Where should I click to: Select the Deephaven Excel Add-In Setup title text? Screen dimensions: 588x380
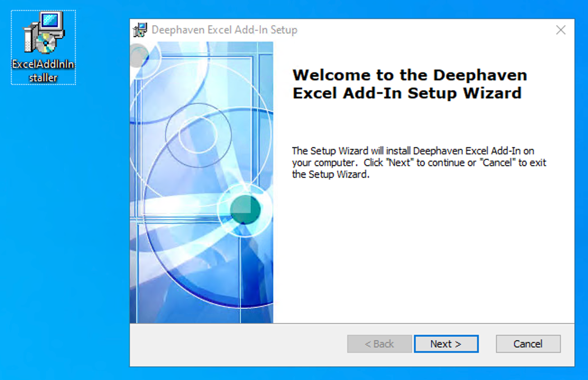click(222, 30)
